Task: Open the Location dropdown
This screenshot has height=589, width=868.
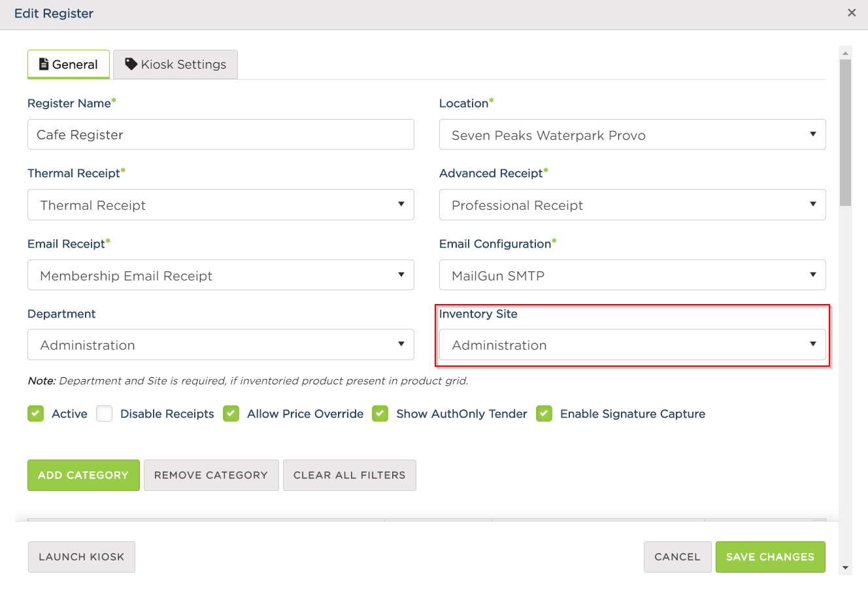Action: click(x=632, y=135)
